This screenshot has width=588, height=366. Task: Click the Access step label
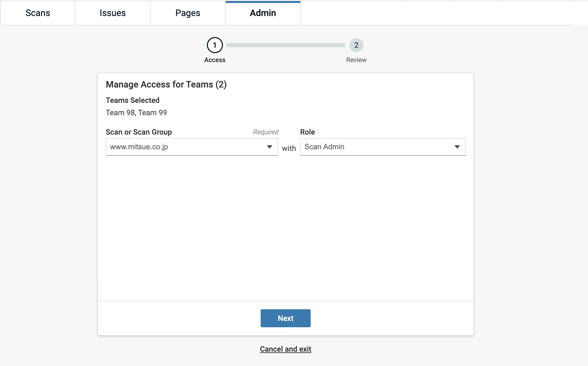(x=215, y=60)
